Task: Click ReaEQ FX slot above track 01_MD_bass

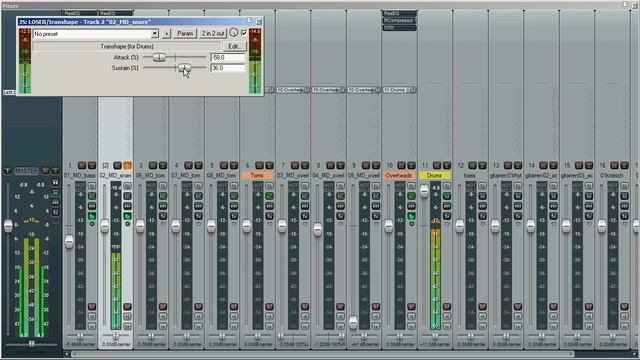Action: pyautogui.click(x=80, y=13)
